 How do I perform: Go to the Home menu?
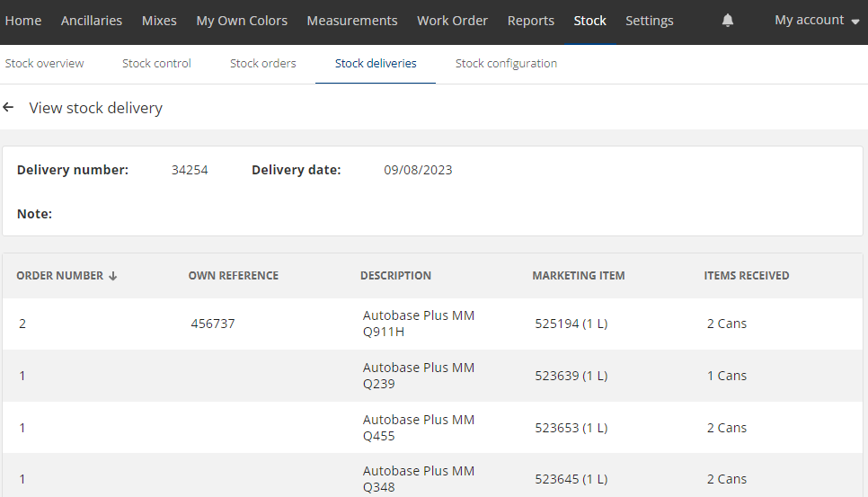[23, 21]
